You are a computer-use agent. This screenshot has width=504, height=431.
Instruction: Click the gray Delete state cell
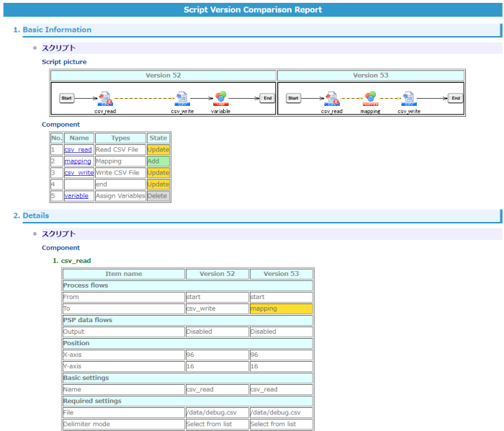(x=158, y=196)
